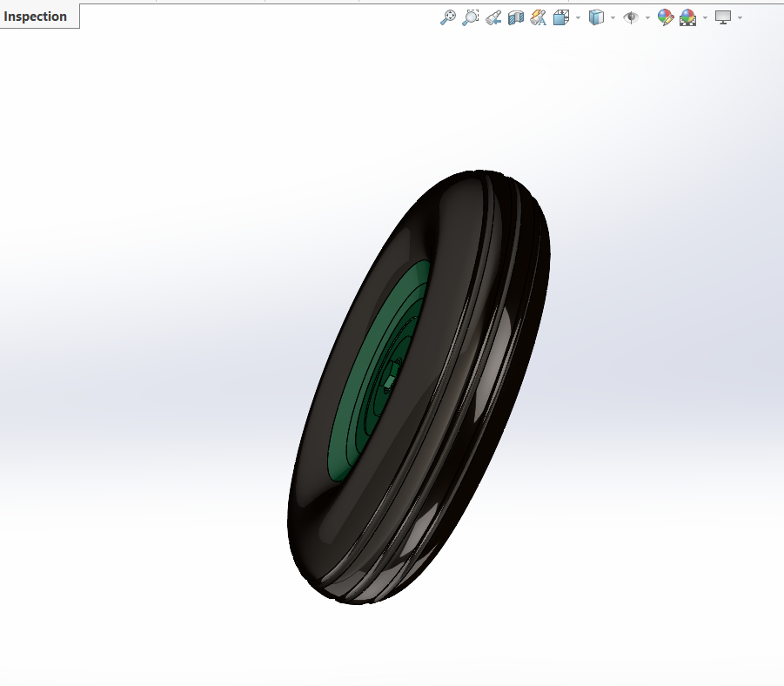Click the Zoom to Fit icon
Image resolution: width=784 pixels, height=686 pixels.
coord(447,17)
